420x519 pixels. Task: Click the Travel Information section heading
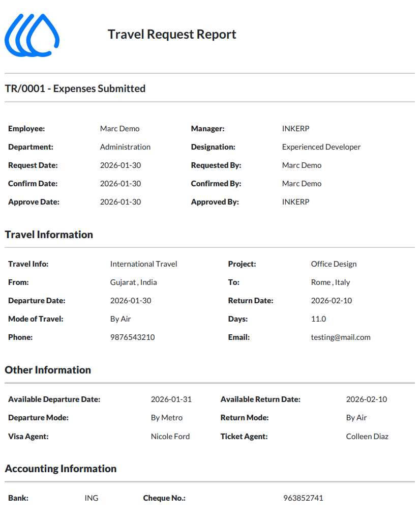pos(49,235)
